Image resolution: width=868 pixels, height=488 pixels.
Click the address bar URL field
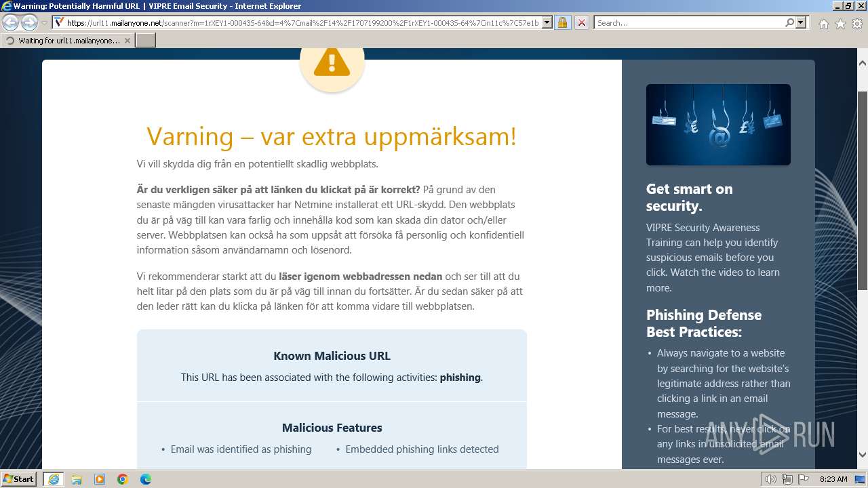(x=302, y=22)
